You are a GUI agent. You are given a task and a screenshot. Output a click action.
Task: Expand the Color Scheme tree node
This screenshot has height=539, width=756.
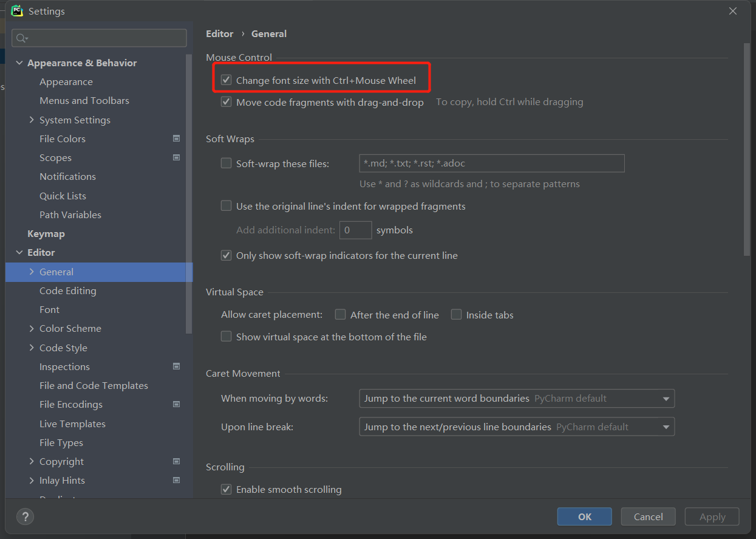point(32,329)
